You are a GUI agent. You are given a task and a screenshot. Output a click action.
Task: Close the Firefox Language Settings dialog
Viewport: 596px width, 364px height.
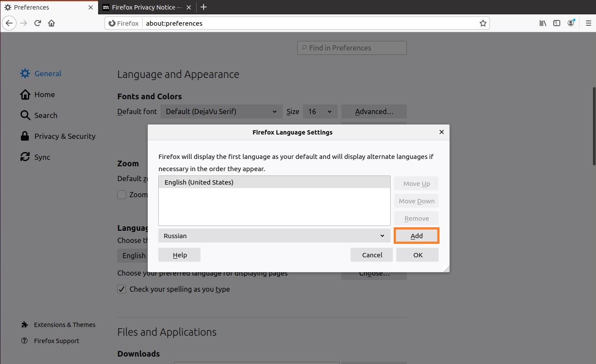pos(441,132)
